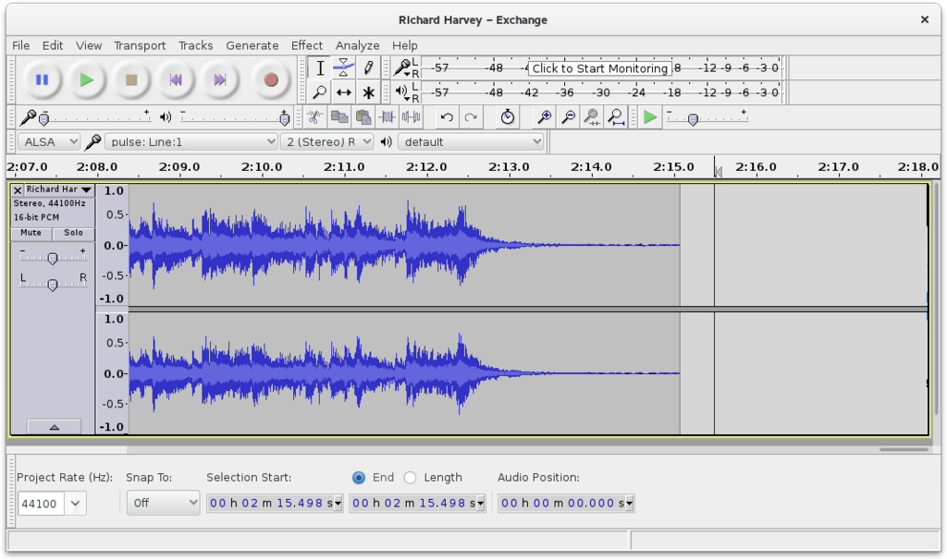This screenshot has width=947, height=560.
Task: Mute the Richard Harvey track
Action: pyautogui.click(x=31, y=233)
